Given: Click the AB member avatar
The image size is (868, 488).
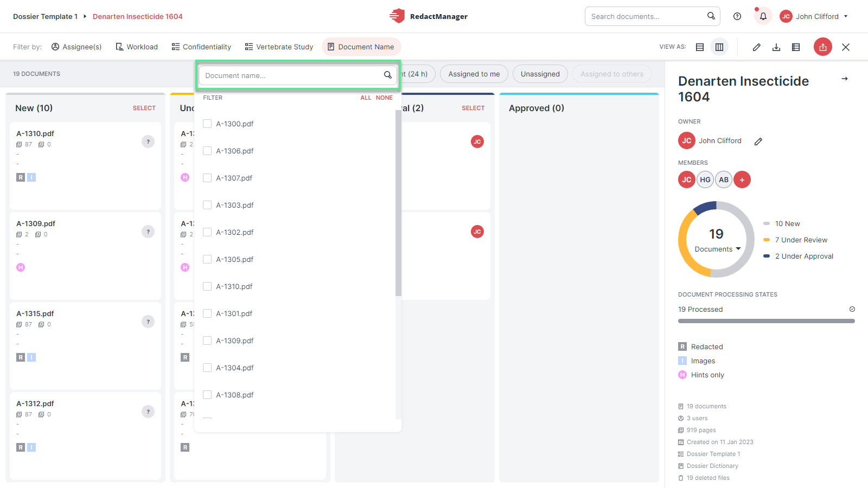Looking at the screenshot, I should tap(724, 179).
